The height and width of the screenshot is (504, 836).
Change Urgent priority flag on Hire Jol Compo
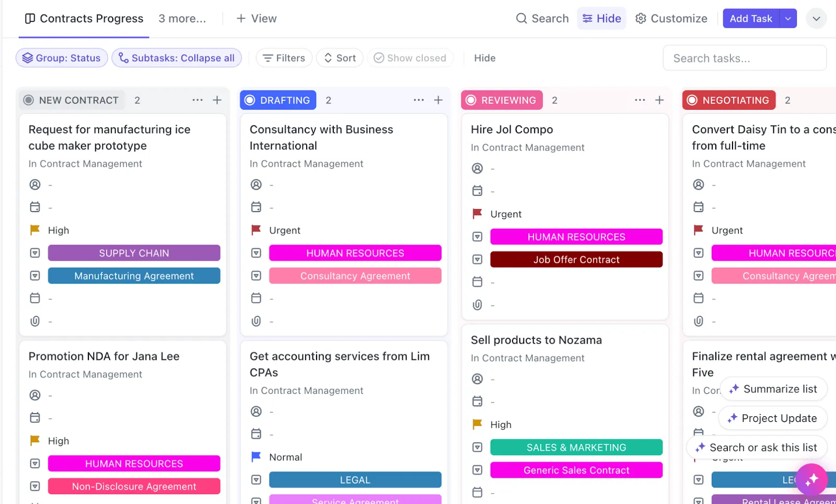[478, 214]
